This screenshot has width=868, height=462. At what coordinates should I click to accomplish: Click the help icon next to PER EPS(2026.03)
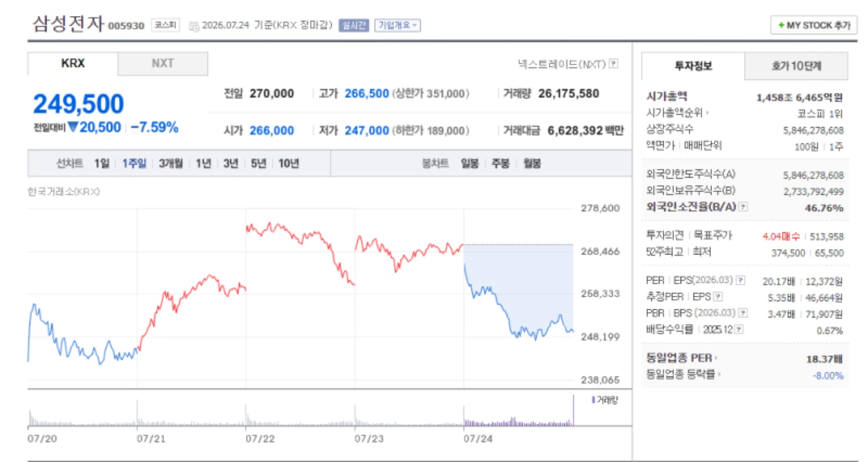(x=741, y=281)
